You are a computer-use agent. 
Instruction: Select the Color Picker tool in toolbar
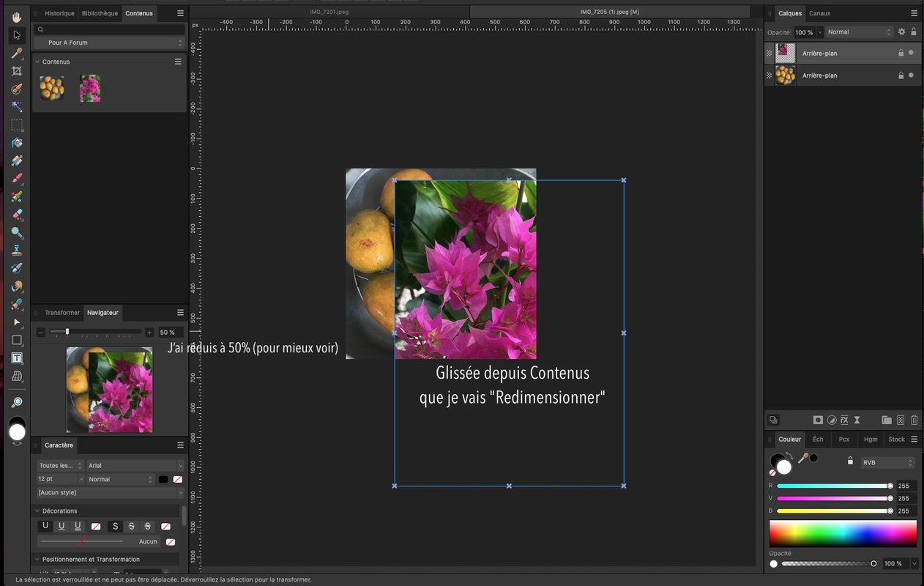[17, 53]
